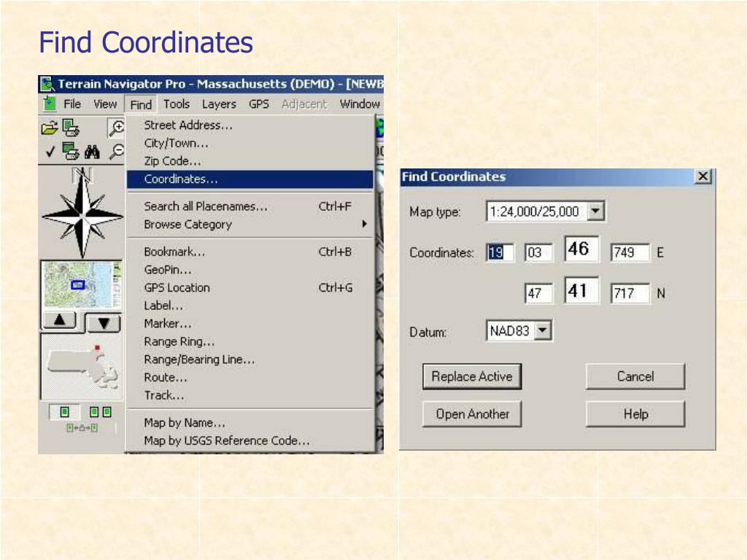
Task: Click the zoom out magnifier icon
Action: [117, 151]
